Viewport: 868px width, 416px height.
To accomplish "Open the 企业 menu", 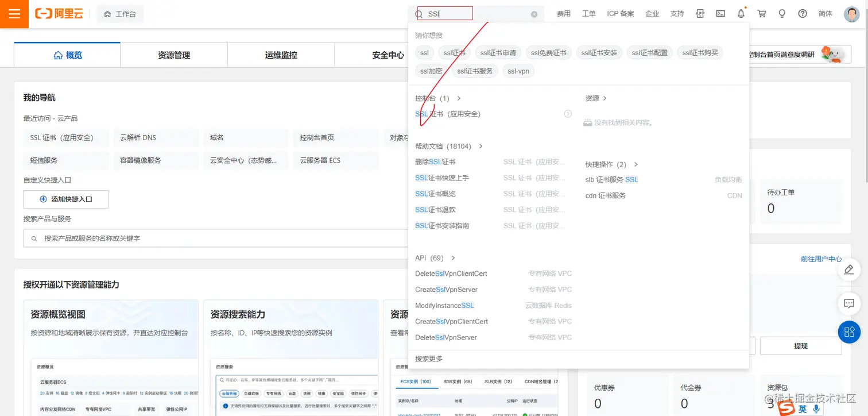I will pos(652,14).
